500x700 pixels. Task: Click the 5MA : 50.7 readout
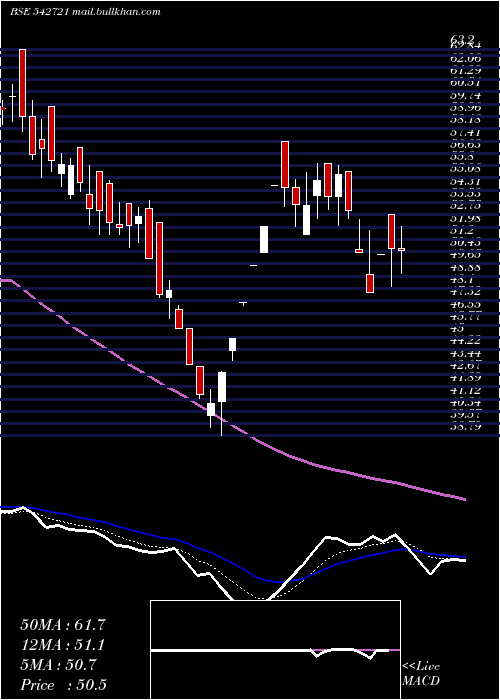coord(58,665)
